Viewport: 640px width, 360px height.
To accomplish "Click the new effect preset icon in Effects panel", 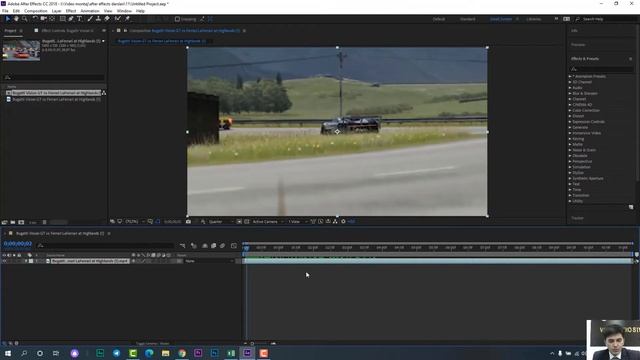I will pyautogui.click(x=631, y=207).
